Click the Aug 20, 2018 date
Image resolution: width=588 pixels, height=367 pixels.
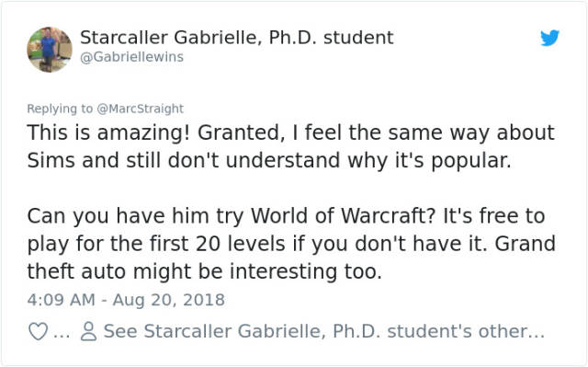[169, 300]
